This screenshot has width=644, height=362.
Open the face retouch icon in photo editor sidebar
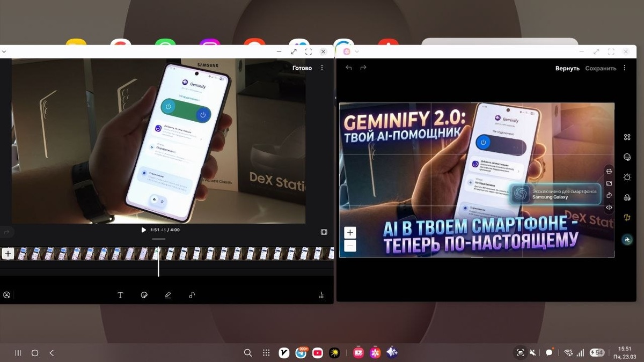(627, 157)
